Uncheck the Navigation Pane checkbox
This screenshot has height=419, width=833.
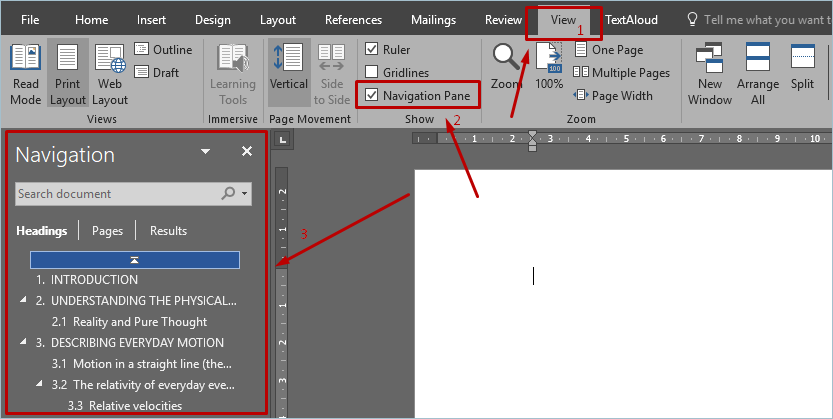coord(372,96)
